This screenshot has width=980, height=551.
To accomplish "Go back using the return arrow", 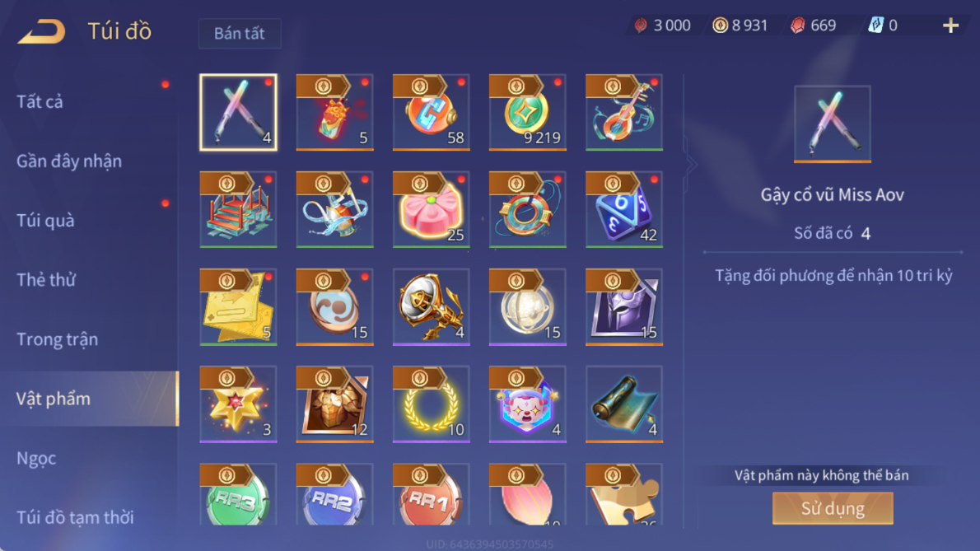I will coord(41,30).
